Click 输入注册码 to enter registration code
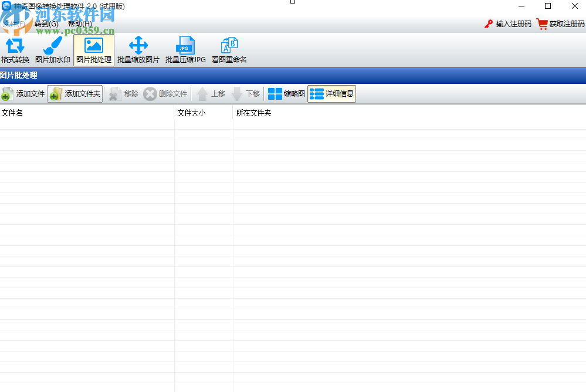 tap(508, 24)
